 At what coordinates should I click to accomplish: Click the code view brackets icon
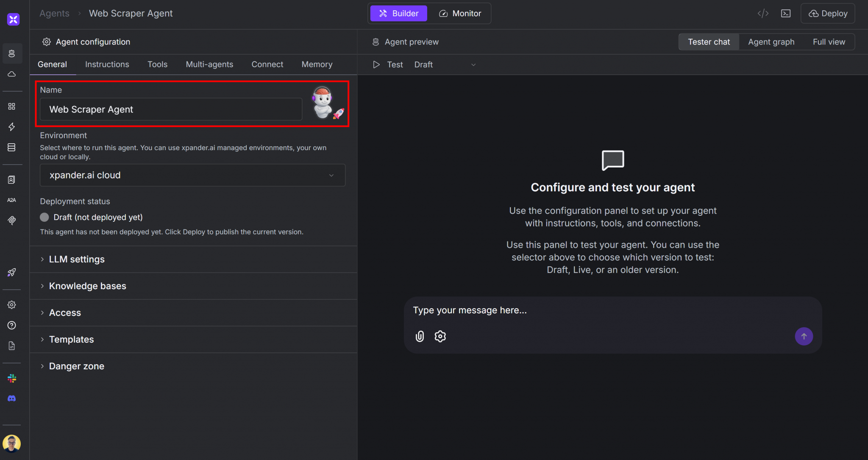tap(763, 14)
